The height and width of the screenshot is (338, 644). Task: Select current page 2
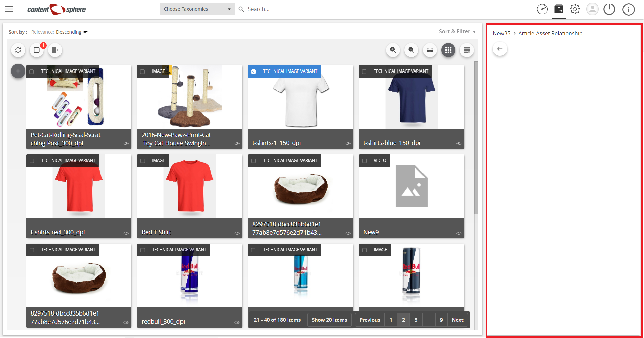coord(403,320)
